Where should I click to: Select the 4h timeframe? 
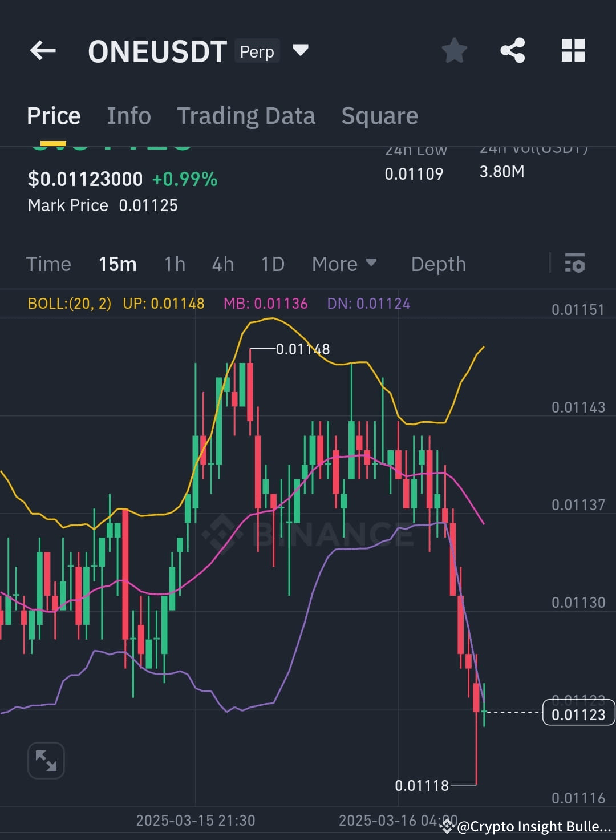(x=222, y=264)
